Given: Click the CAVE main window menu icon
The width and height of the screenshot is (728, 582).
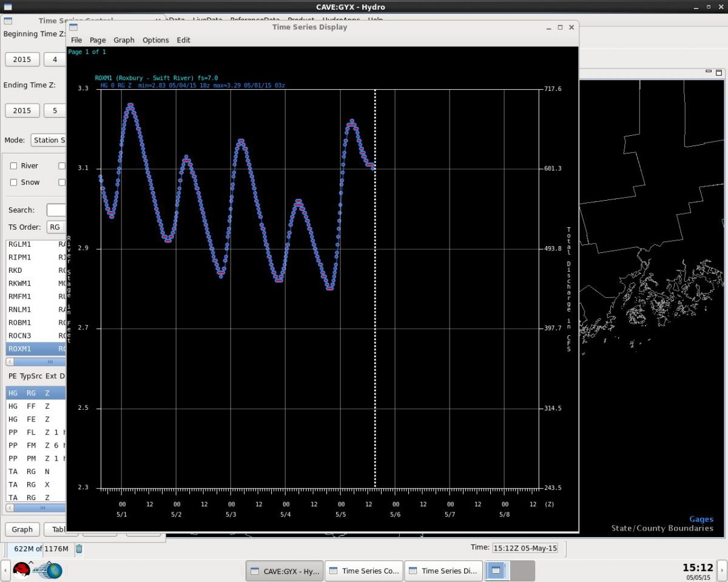Looking at the screenshot, I should pyautogui.click(x=7, y=7).
